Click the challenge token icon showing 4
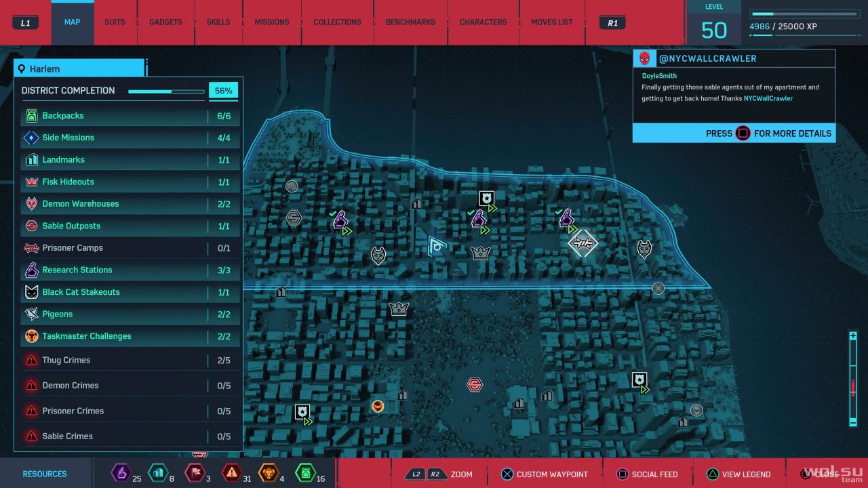Screen dimensions: 868x488 (268, 472)
